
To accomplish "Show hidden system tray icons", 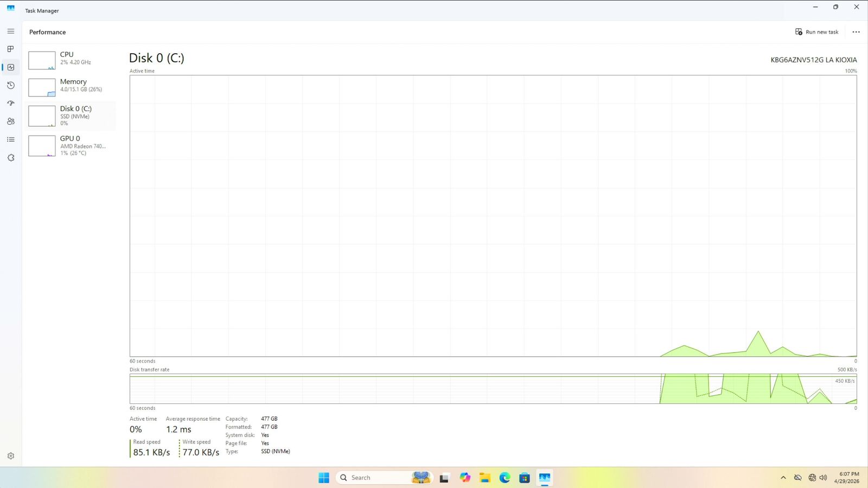I will (x=783, y=478).
